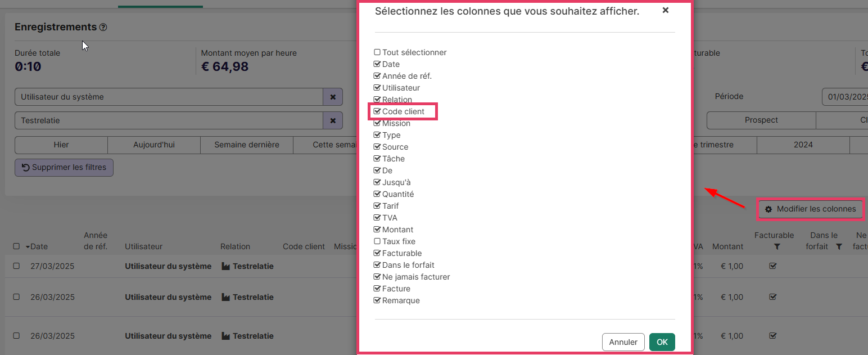Close the column selection dialog with X
This screenshot has width=868, height=355.
665,10
